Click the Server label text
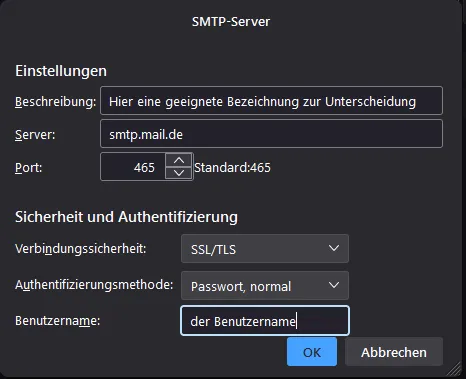 35,135
